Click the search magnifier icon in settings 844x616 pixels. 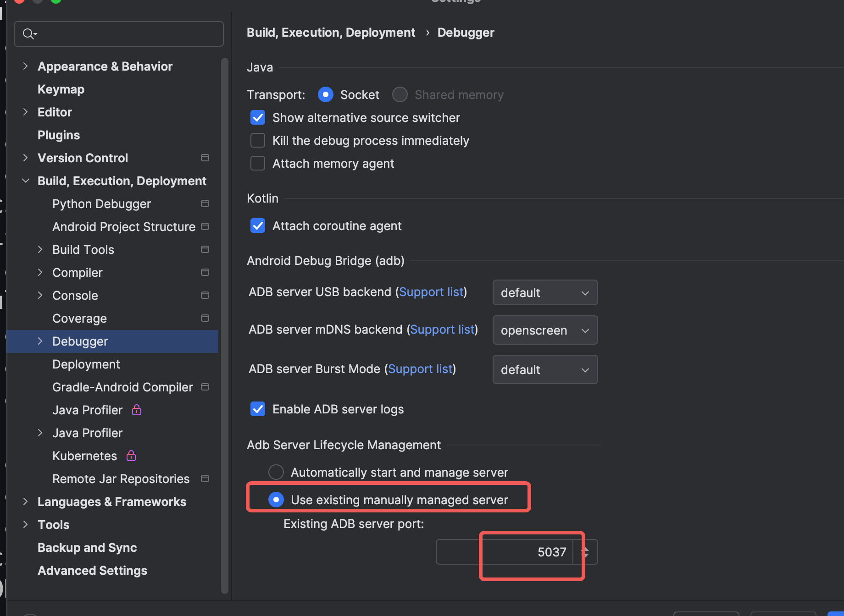point(29,34)
